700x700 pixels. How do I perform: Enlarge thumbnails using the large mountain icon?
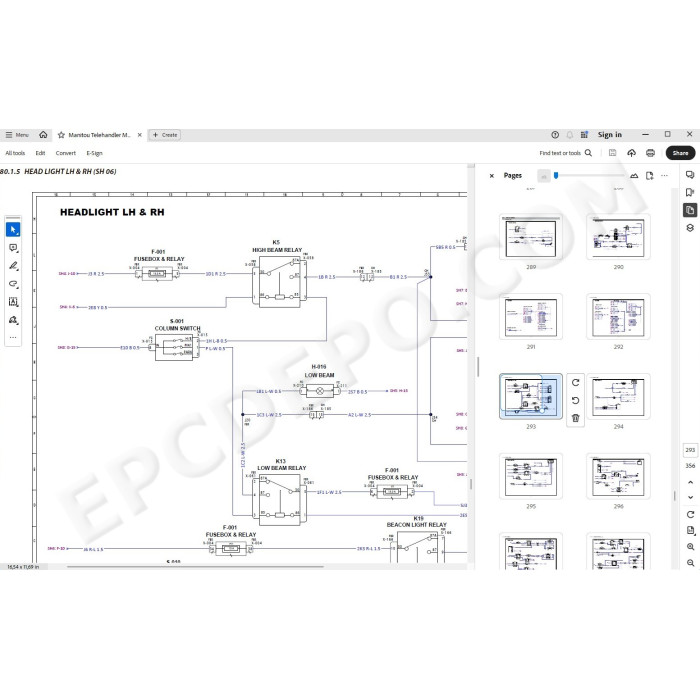click(634, 176)
